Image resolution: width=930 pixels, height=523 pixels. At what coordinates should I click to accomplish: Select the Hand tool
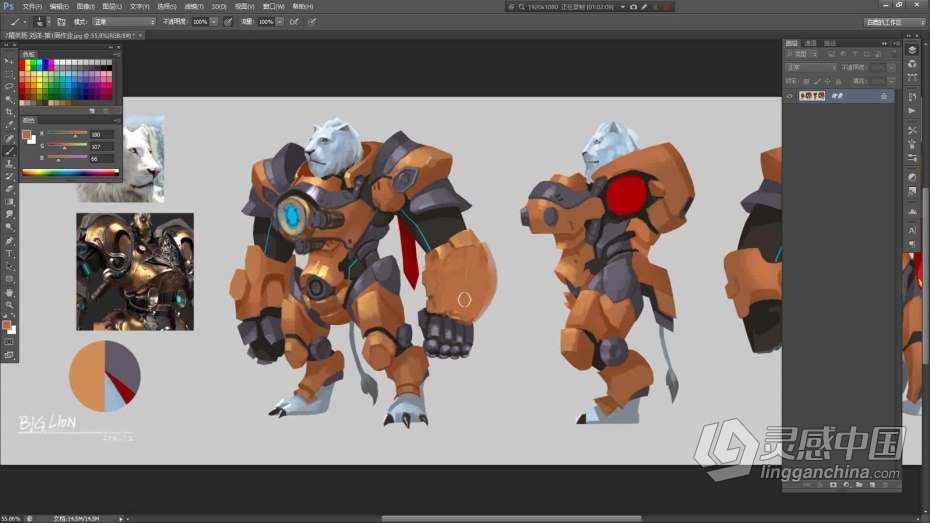(x=8, y=292)
